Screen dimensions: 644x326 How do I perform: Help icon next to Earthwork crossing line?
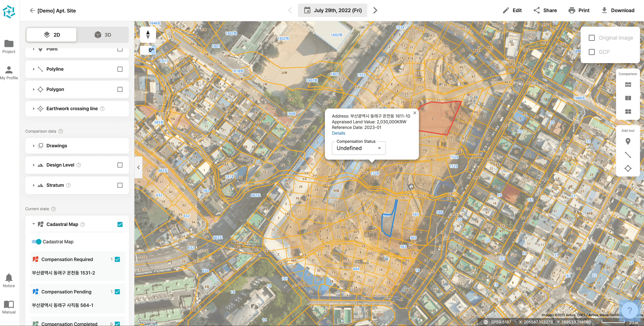[102, 109]
